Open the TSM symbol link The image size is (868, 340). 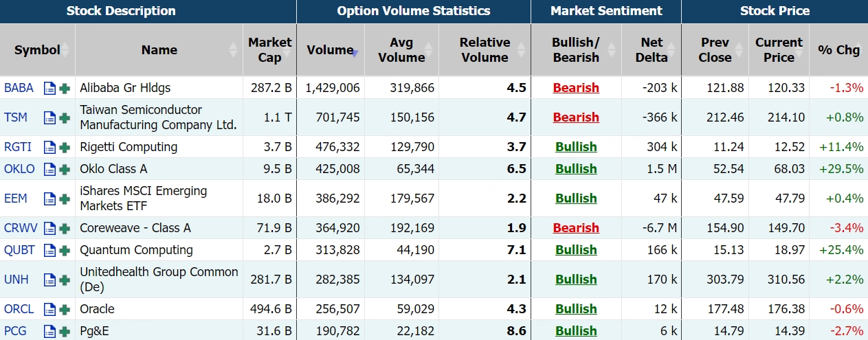tap(16, 117)
